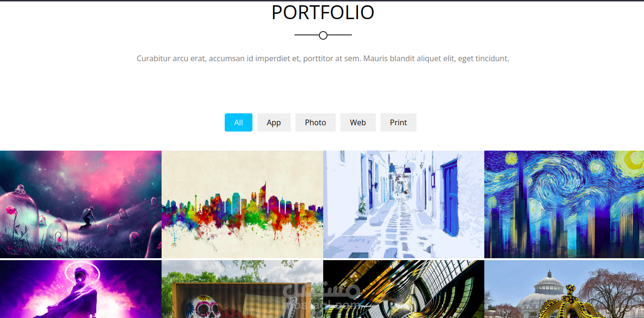View the curved glass architecture photo
This screenshot has height=318, width=644.
point(404,289)
